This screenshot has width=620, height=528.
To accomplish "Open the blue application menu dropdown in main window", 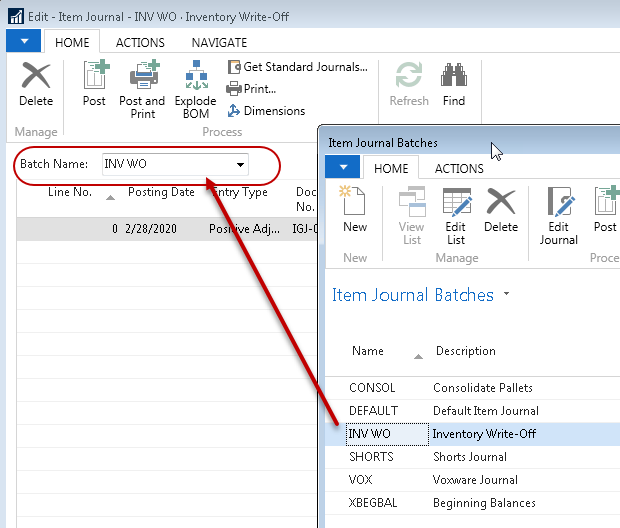I will tap(24, 42).
